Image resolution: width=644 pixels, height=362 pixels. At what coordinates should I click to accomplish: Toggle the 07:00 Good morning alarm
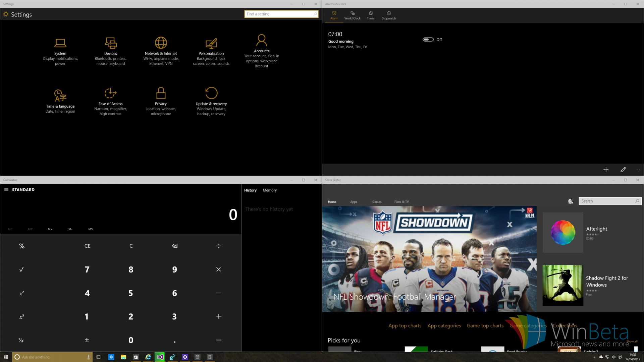(428, 40)
